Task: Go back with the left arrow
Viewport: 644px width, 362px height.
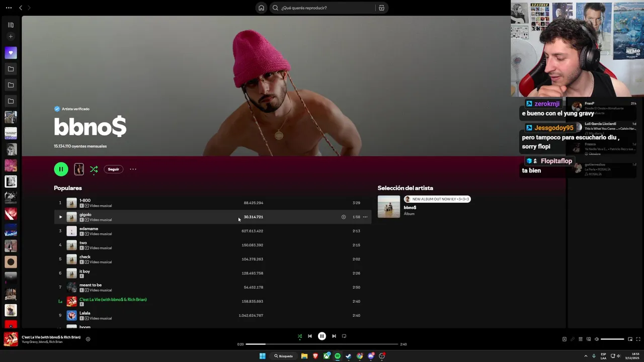Action: click(21, 8)
